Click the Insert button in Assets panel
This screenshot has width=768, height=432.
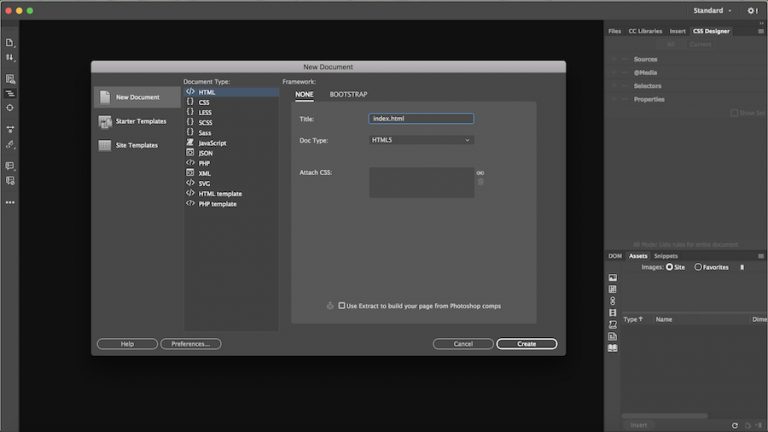point(638,425)
